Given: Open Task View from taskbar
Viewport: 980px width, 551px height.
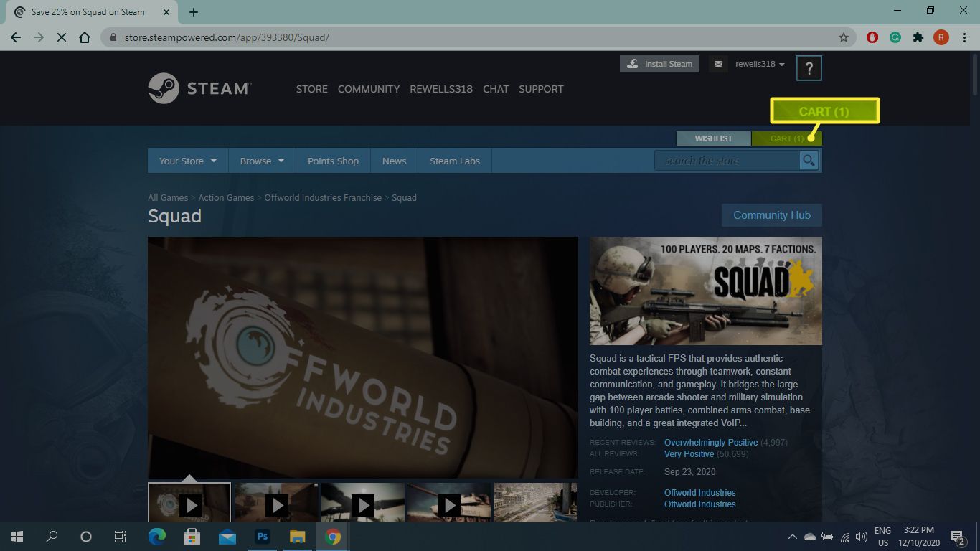Looking at the screenshot, I should coord(121,537).
